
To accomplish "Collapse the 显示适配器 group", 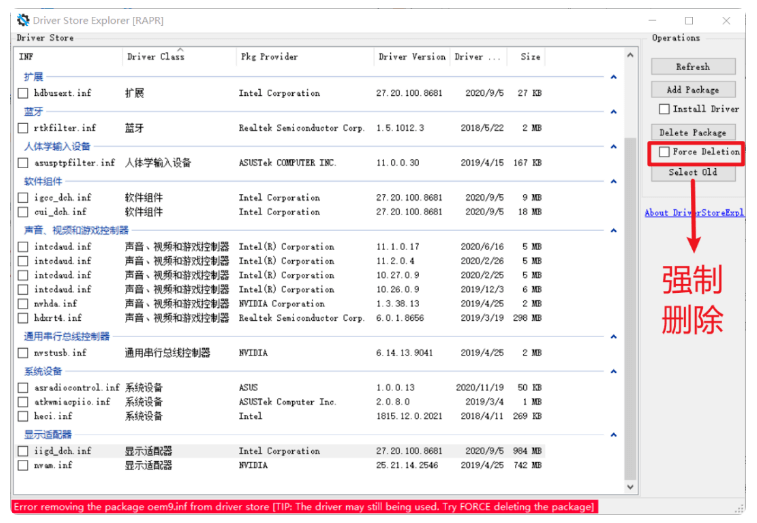I will (x=614, y=435).
